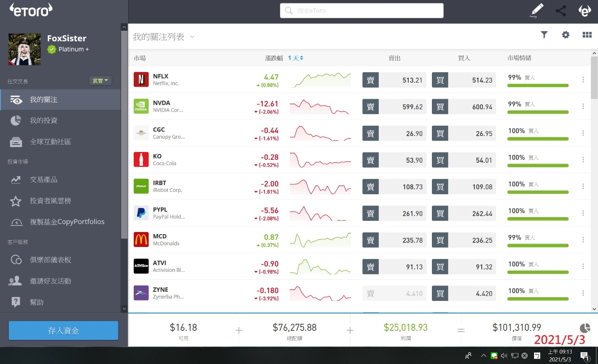This screenshot has height=364, width=598.
Task: Select 我的關注 in sidebar
Action: (61, 100)
